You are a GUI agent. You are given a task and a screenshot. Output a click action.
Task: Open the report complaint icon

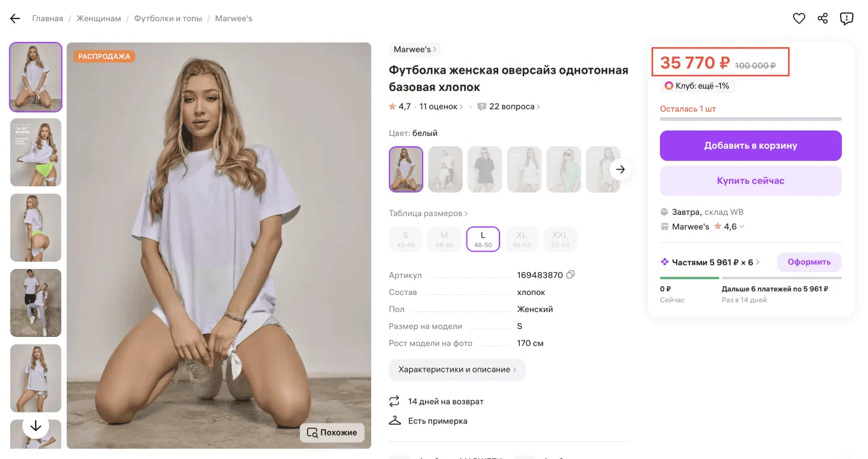pyautogui.click(x=846, y=18)
